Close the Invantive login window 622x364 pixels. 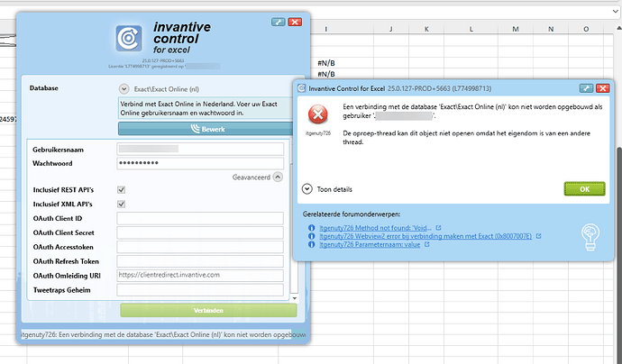click(296, 20)
